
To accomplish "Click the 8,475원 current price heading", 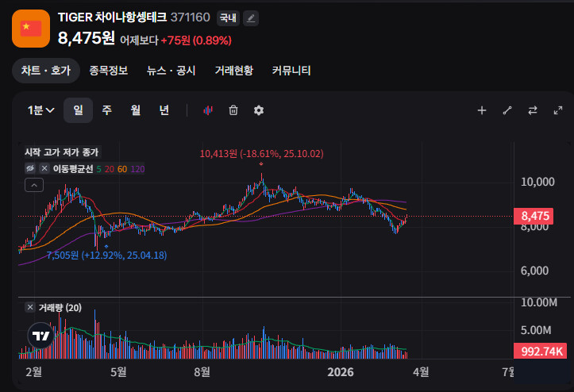I will point(87,38).
